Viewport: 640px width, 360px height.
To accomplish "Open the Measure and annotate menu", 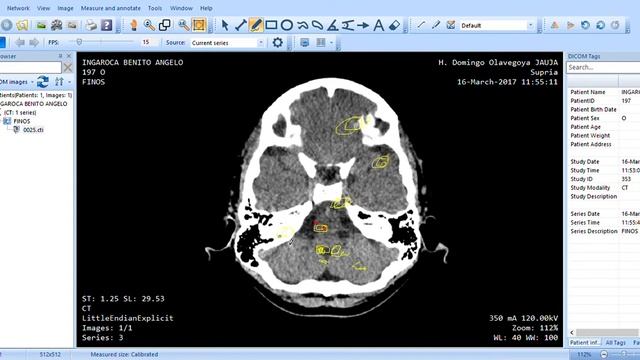I will point(111,8).
